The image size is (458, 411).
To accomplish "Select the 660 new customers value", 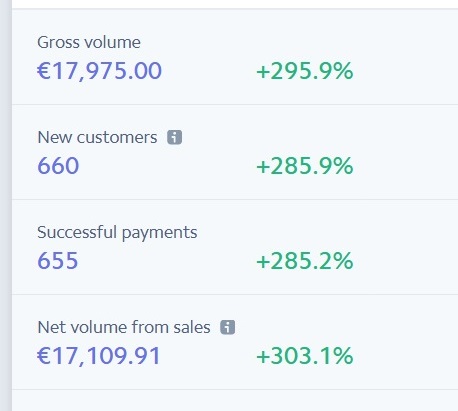I will [58, 166].
